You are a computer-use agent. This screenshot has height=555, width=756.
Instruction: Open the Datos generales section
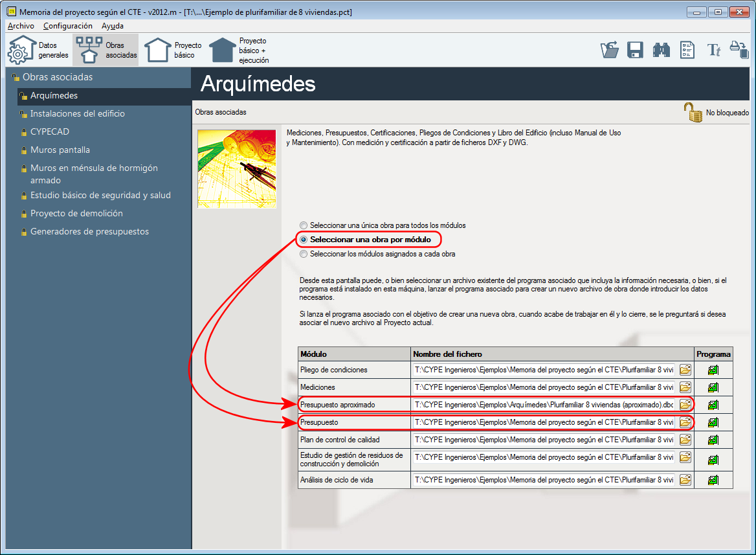click(x=38, y=51)
